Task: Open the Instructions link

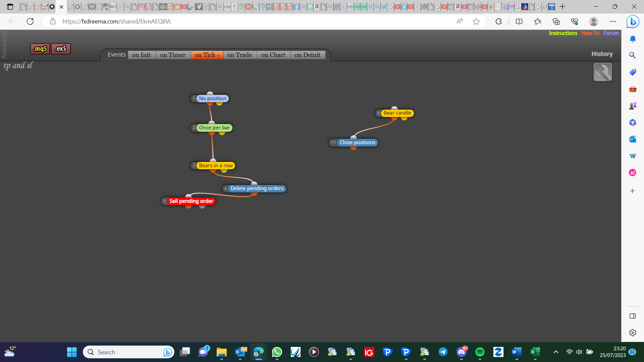Action: (563, 33)
